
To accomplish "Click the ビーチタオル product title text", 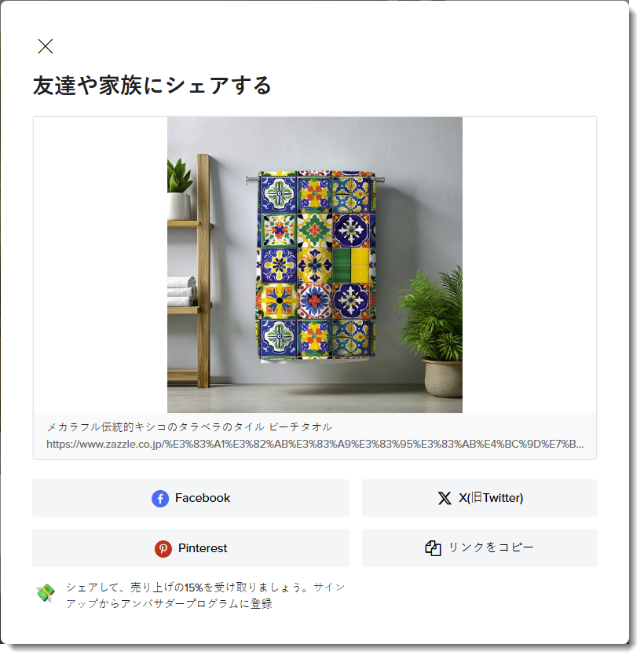I will click(x=301, y=427).
